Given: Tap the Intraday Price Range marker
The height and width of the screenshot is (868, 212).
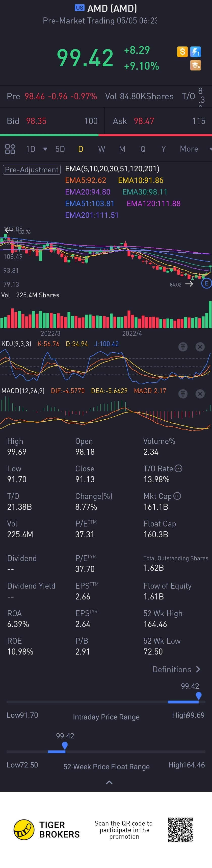Looking at the screenshot, I should point(199,696).
